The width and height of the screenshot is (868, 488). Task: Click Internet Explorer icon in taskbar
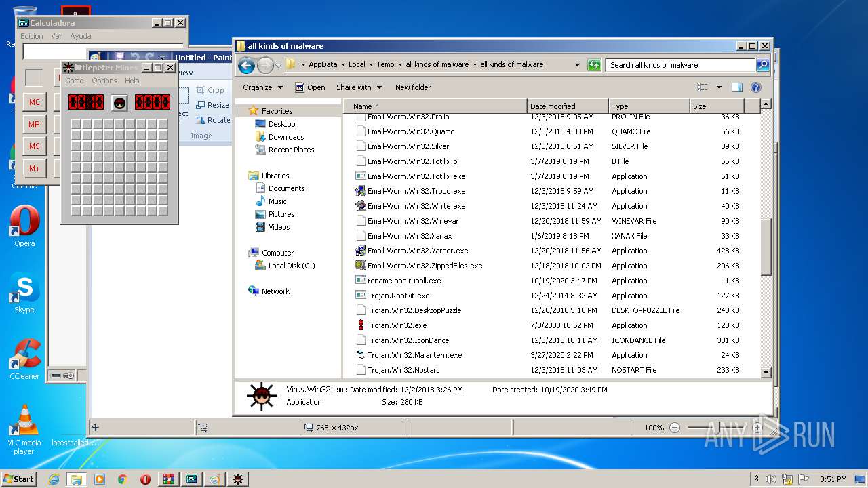point(54,479)
